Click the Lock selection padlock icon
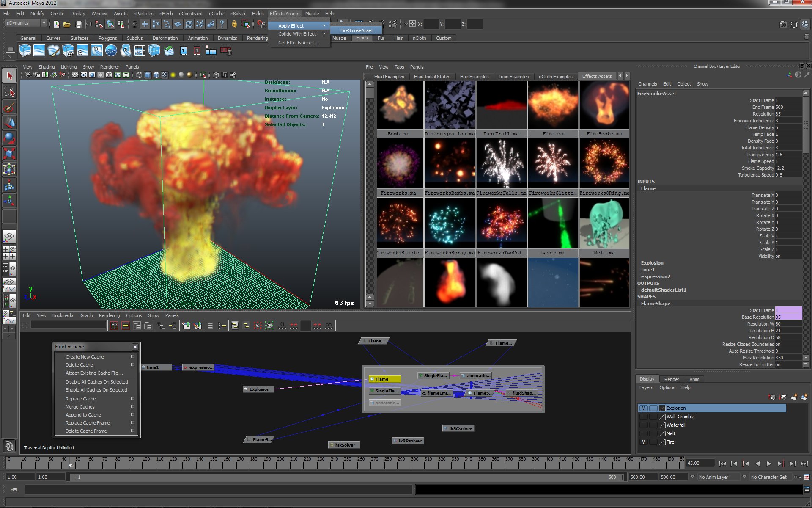812x508 pixels. [234, 24]
